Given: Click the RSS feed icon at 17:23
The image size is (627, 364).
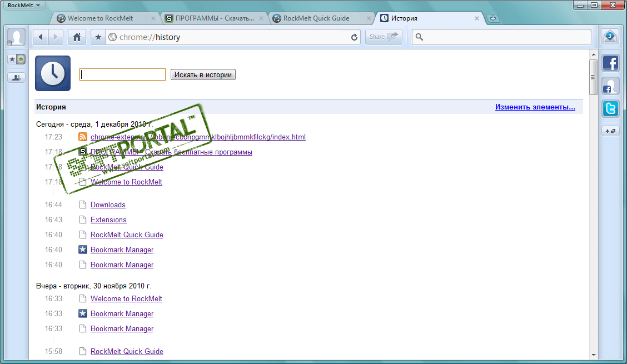Looking at the screenshot, I should coord(83,137).
